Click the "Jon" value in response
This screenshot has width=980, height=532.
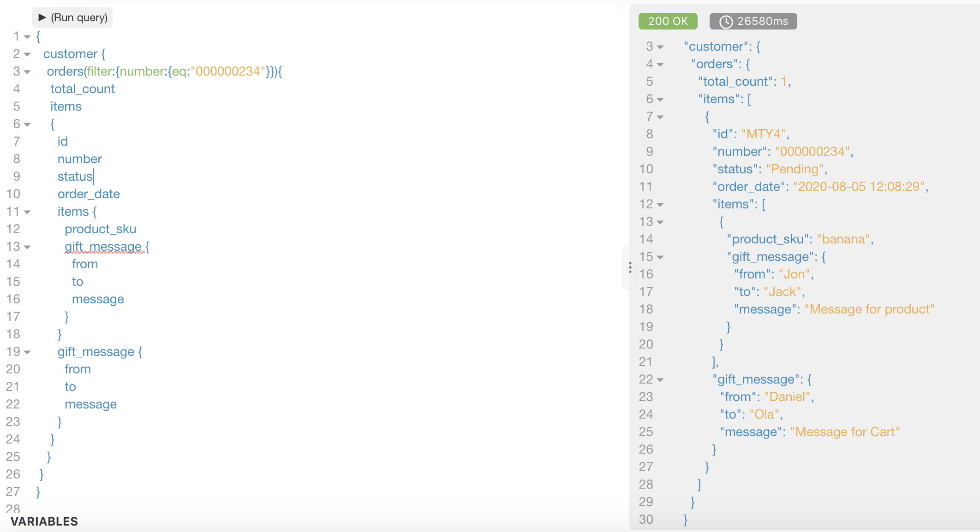pos(794,274)
